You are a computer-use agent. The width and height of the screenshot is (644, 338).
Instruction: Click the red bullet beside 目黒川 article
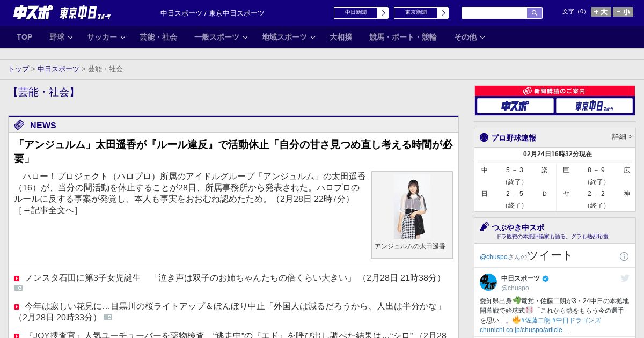pyautogui.click(x=17, y=307)
